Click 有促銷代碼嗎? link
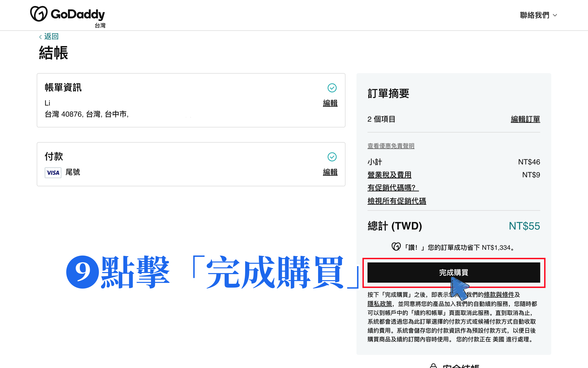 (x=393, y=188)
